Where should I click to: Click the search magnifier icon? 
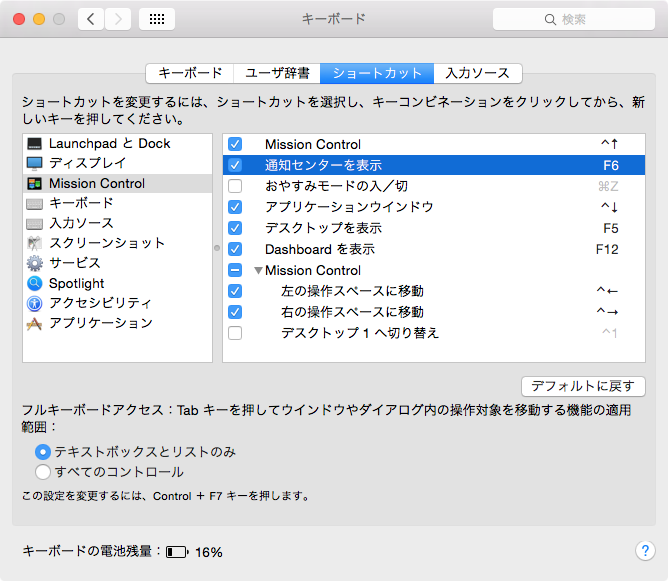tap(550, 20)
